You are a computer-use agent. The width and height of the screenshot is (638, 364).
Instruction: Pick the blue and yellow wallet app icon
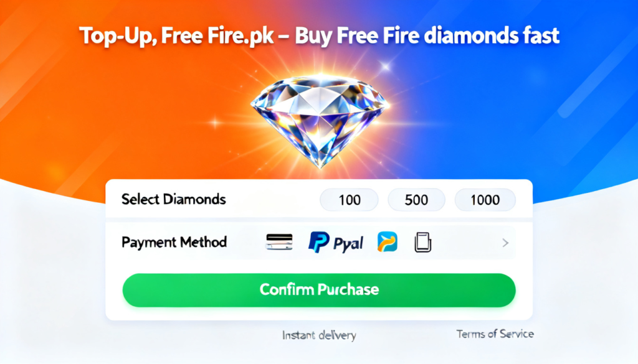387,241
